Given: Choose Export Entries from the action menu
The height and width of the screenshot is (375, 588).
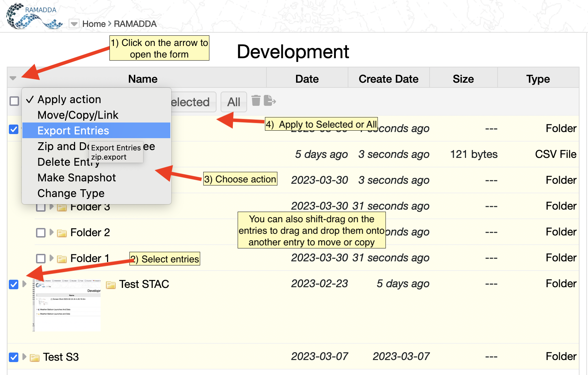Looking at the screenshot, I should [73, 131].
